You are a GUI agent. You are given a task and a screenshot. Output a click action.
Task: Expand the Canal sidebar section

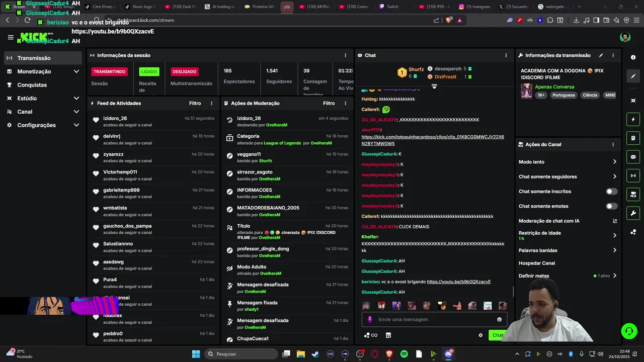[x=76, y=112]
